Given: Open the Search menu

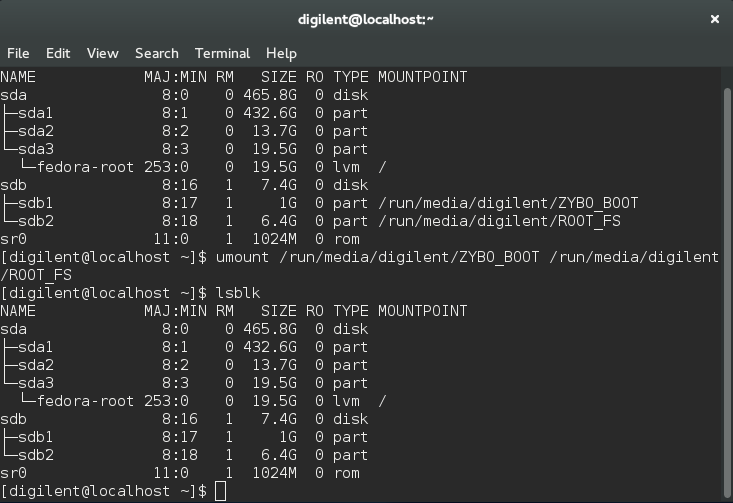Looking at the screenshot, I should [157, 53].
